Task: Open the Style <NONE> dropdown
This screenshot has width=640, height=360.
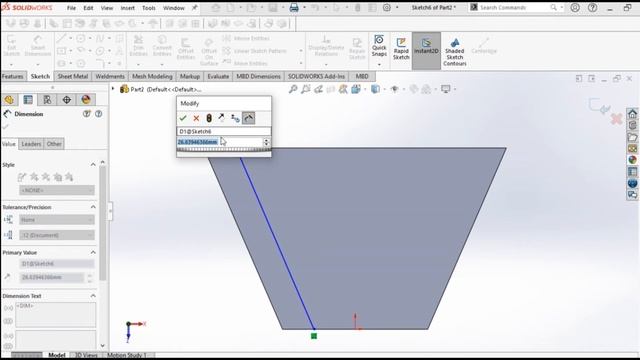Action: [x=57, y=190]
